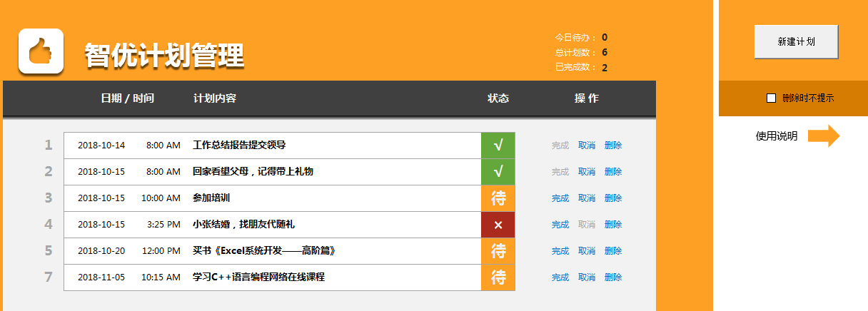Click the 计划内容 column header
This screenshot has width=868, height=311.
[x=214, y=98]
